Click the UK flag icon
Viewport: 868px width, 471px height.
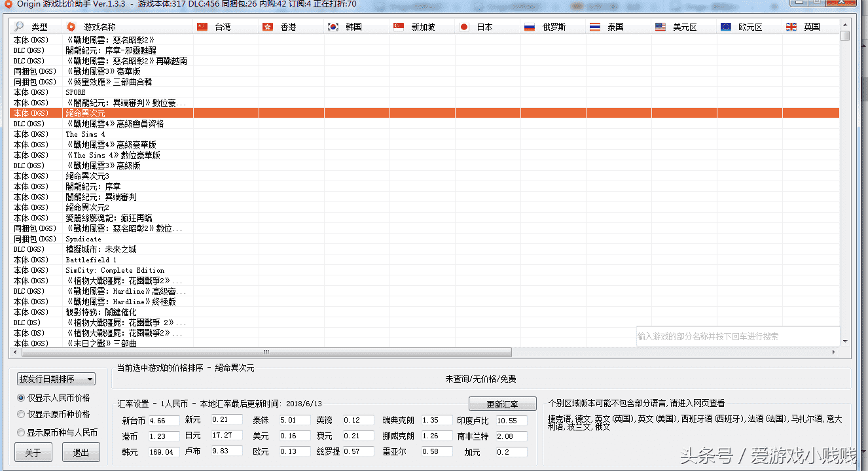[791, 27]
